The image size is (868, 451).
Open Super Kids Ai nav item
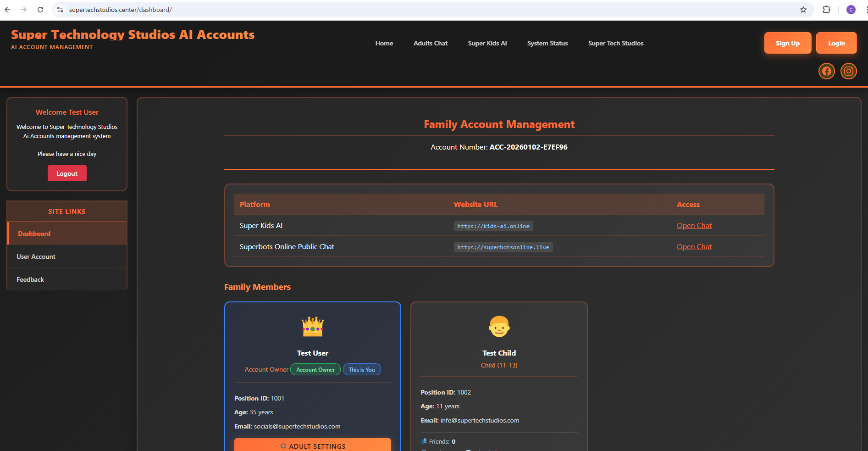pyautogui.click(x=487, y=43)
